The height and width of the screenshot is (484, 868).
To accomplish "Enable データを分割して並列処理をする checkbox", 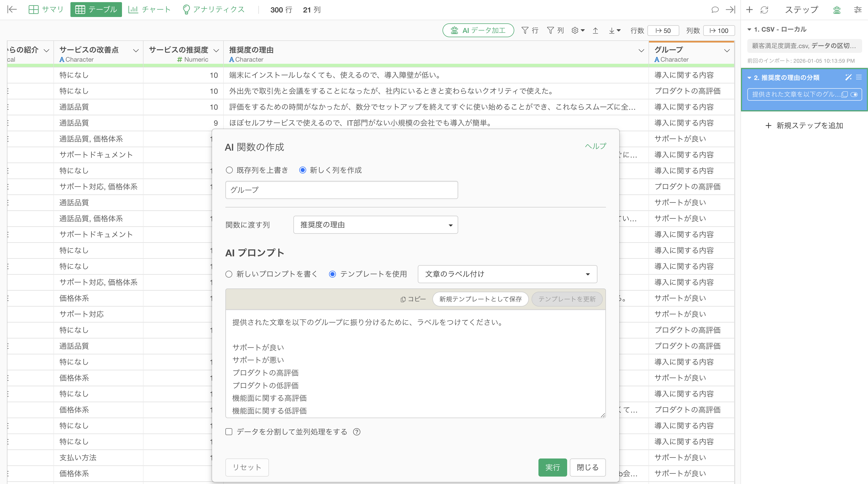I will 229,432.
